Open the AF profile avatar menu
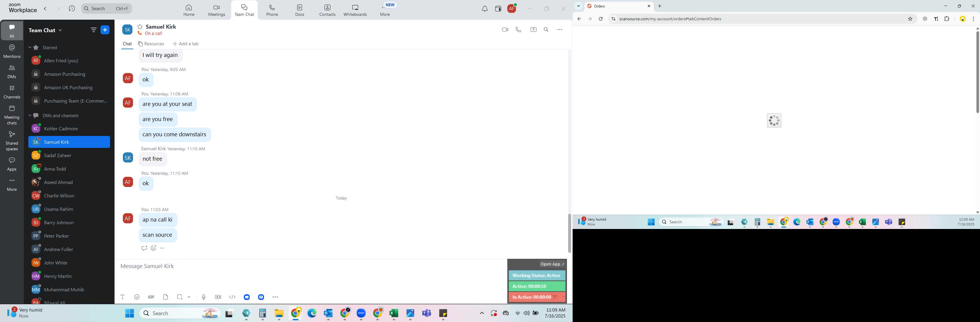 point(512,8)
